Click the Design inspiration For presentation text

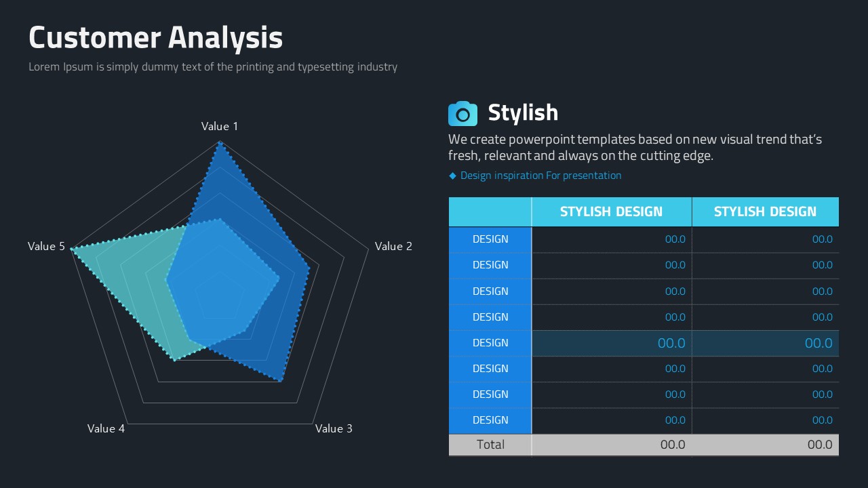pyautogui.click(x=540, y=176)
